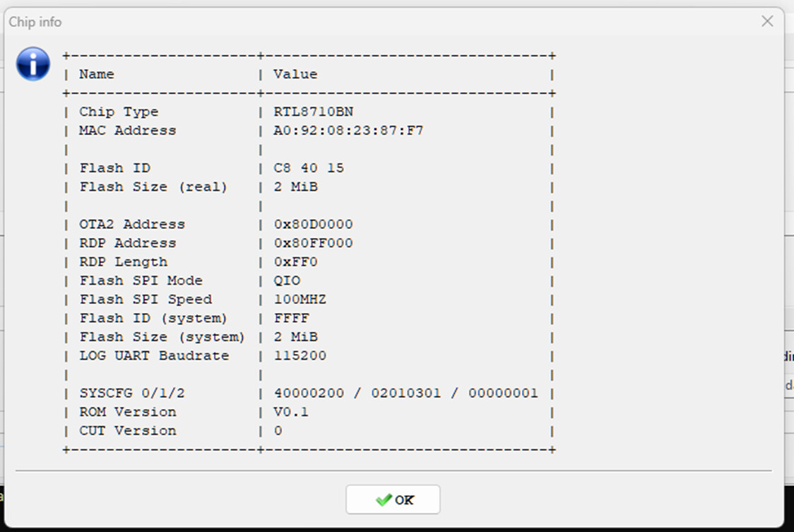794x532 pixels.
Task: Click the Name column header
Action: pyautogui.click(x=97, y=74)
